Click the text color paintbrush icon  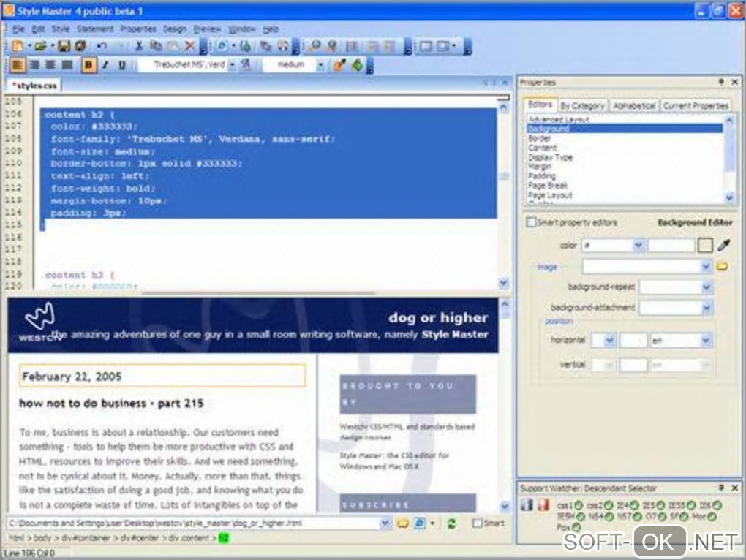click(339, 64)
